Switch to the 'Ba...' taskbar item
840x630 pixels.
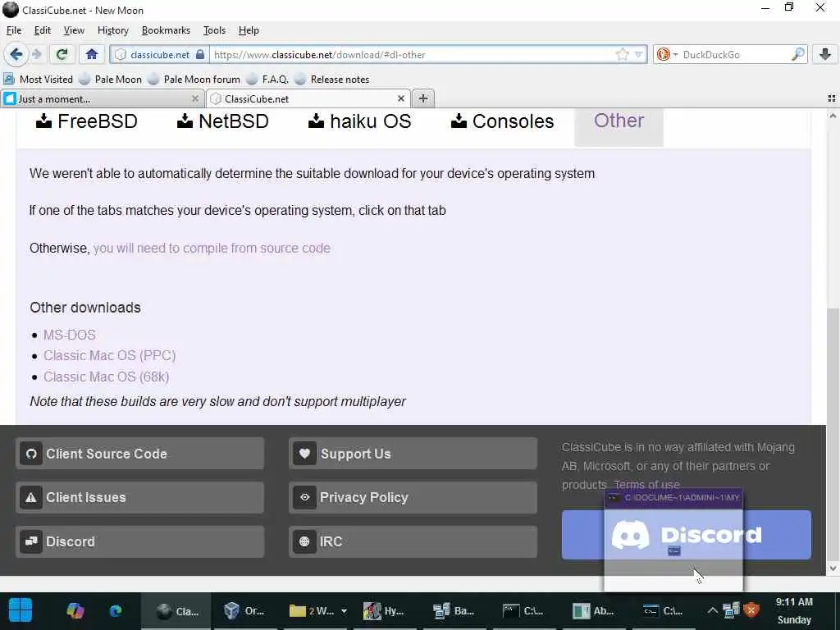[454, 610]
